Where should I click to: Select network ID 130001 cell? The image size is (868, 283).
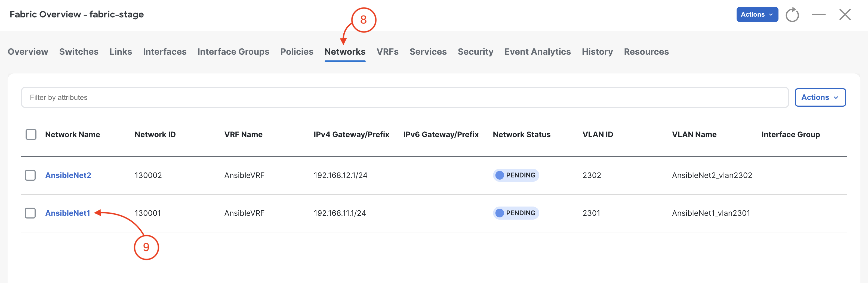point(147,213)
